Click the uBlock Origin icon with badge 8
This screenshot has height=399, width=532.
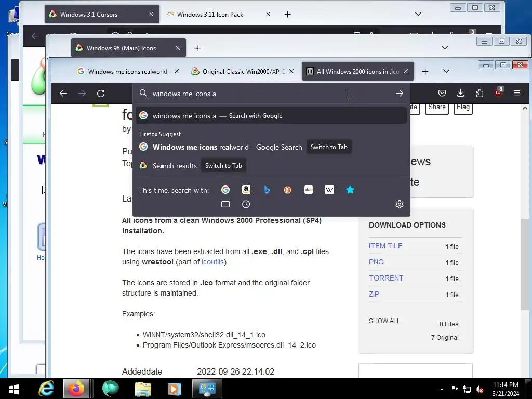click(x=498, y=92)
